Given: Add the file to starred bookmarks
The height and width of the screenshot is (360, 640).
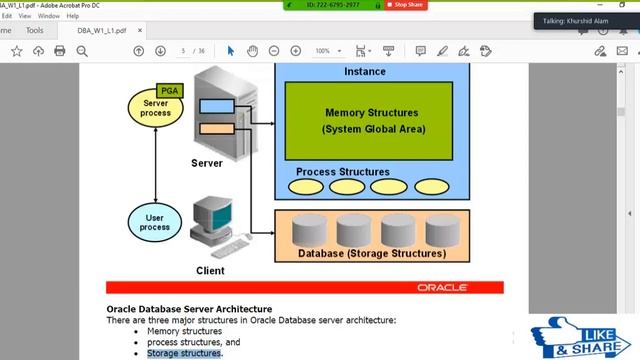Looking at the screenshot, I should point(17,51).
